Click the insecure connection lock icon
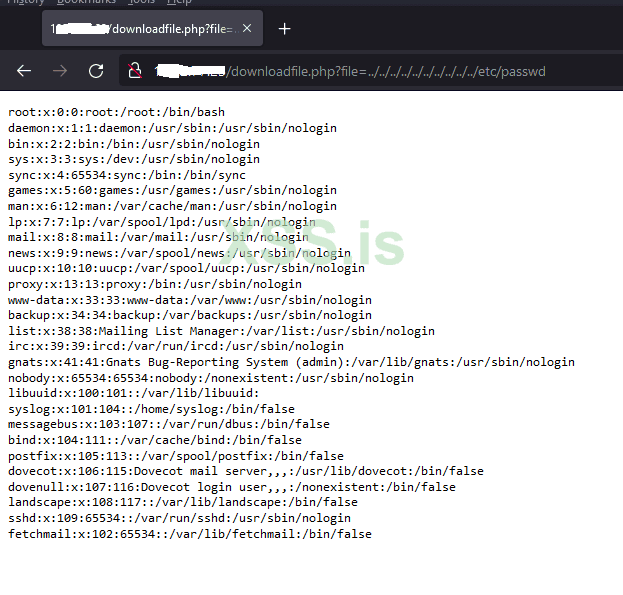Viewport: 623px width, 595px height. (135, 71)
